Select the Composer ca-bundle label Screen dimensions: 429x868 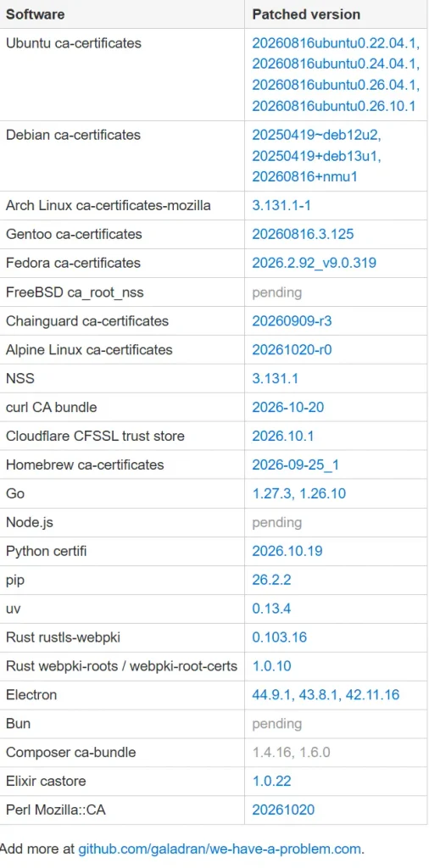[x=70, y=753]
